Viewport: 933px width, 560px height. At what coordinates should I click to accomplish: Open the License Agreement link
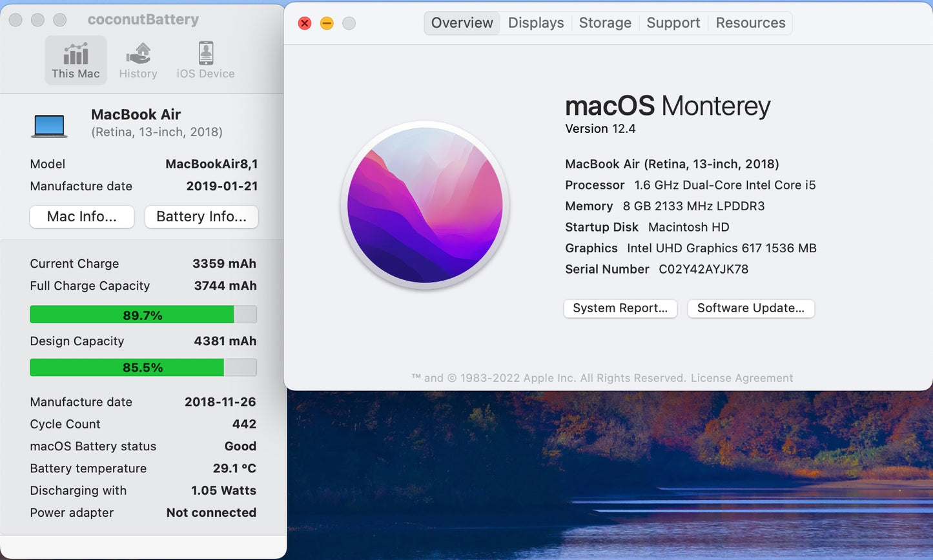coord(741,377)
